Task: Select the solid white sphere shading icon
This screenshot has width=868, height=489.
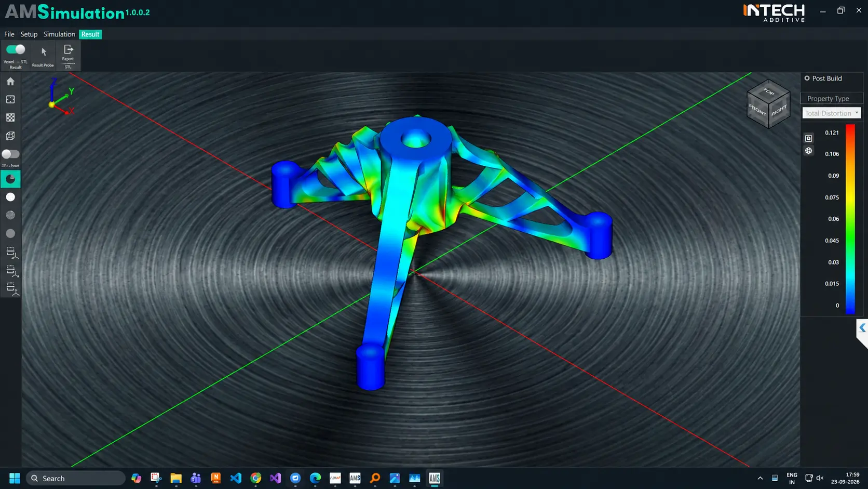Action: 10,197
